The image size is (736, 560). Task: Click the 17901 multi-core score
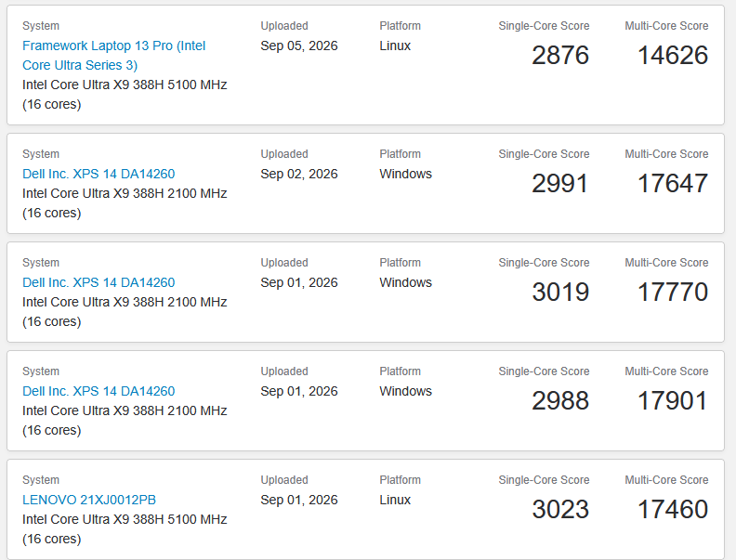673,401
